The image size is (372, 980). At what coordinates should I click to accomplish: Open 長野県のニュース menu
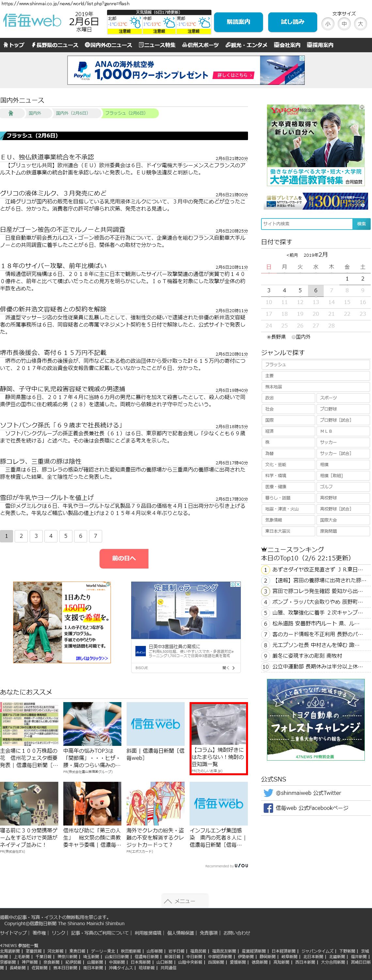(x=55, y=45)
